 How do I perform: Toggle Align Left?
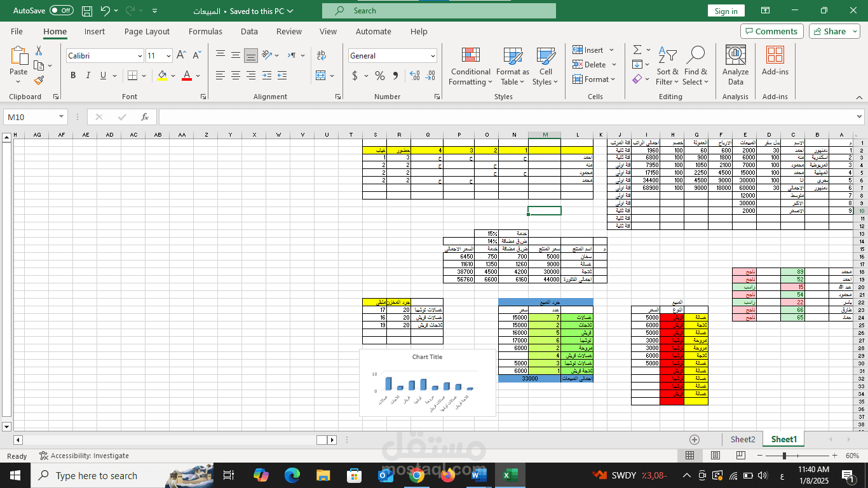tap(220, 76)
